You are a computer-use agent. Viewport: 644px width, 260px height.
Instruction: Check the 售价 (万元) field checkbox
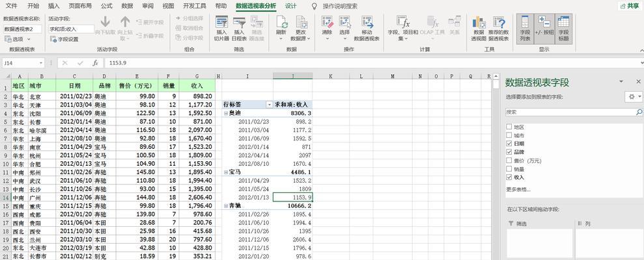coord(509,161)
